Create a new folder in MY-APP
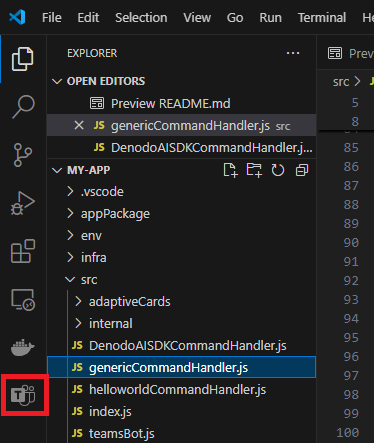374x443 pixels. click(254, 170)
